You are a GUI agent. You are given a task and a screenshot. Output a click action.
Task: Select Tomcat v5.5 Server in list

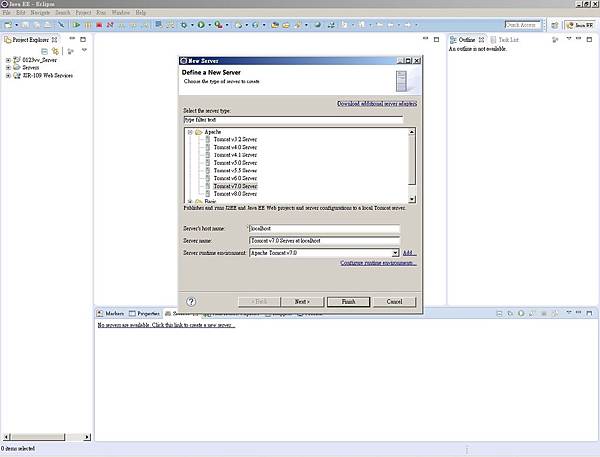(235, 171)
